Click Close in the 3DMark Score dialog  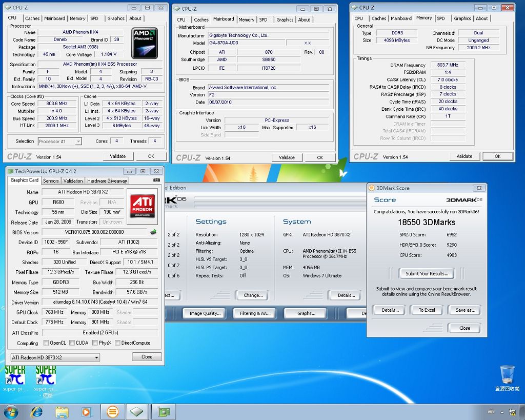coord(465,328)
